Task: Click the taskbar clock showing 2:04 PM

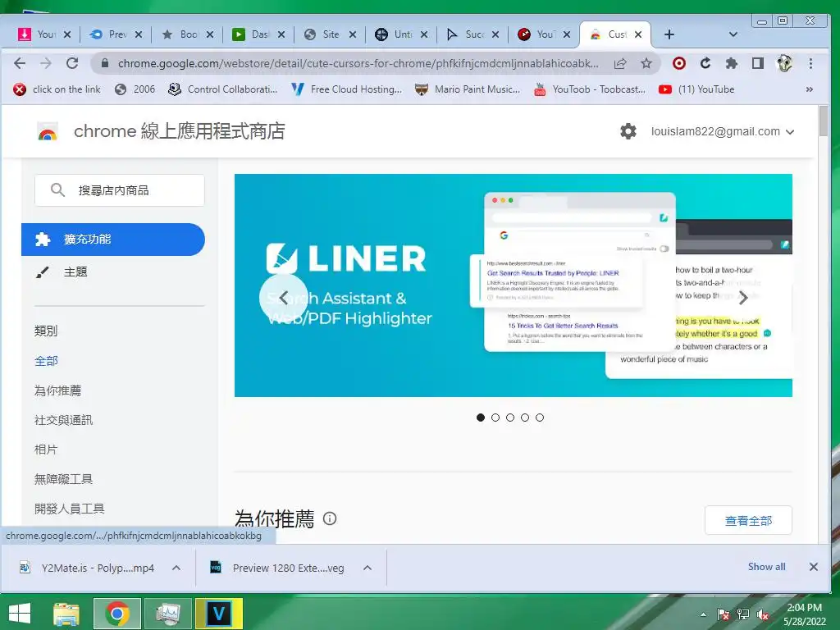Action: pos(805,614)
